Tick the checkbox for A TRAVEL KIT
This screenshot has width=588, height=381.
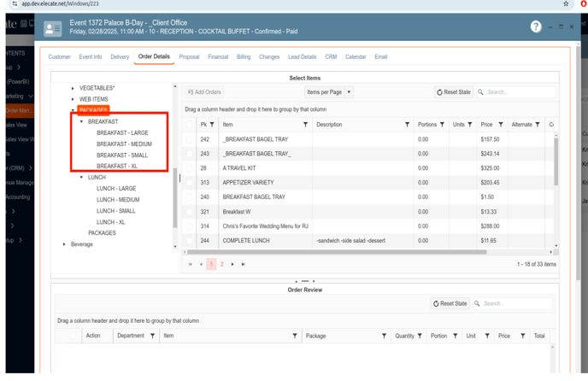(x=190, y=168)
